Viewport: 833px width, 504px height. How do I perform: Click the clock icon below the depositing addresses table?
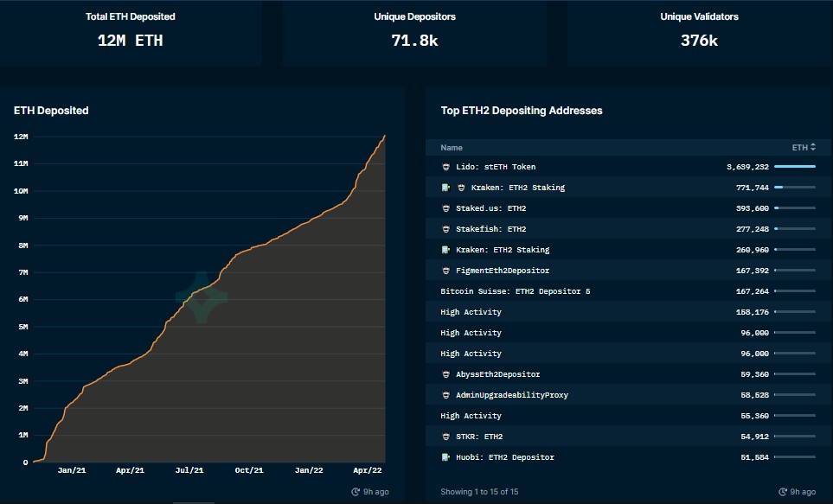point(782,492)
